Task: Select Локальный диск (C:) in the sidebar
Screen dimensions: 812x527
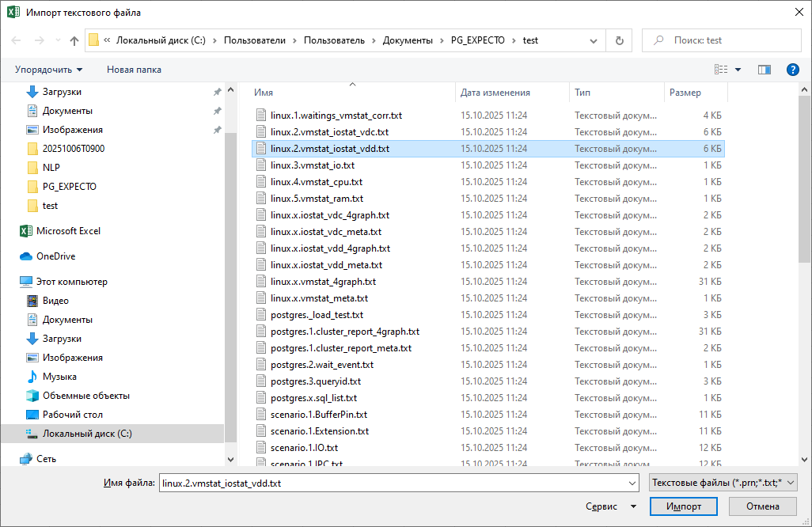Action: [87, 434]
